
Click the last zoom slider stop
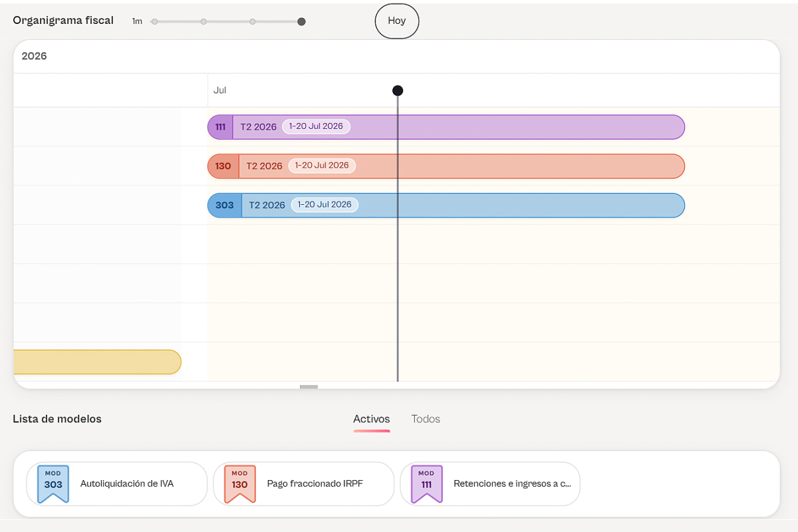coord(301,21)
